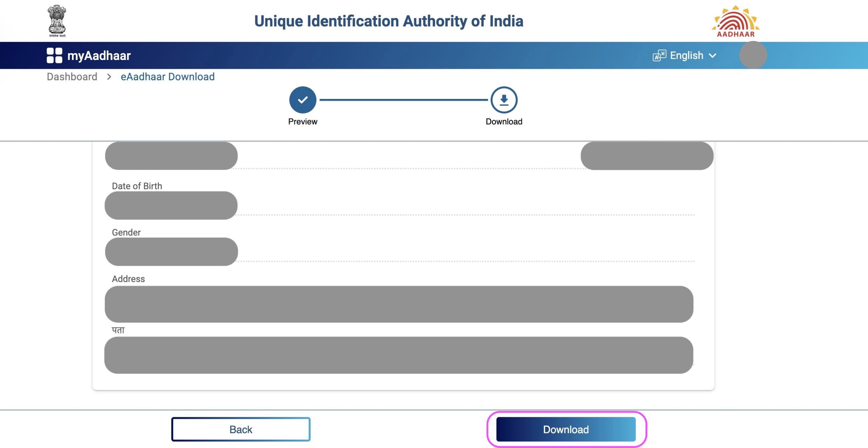Screen dimensions: 868x448
Task: Click the user profile avatar in header
Action: point(753,55)
